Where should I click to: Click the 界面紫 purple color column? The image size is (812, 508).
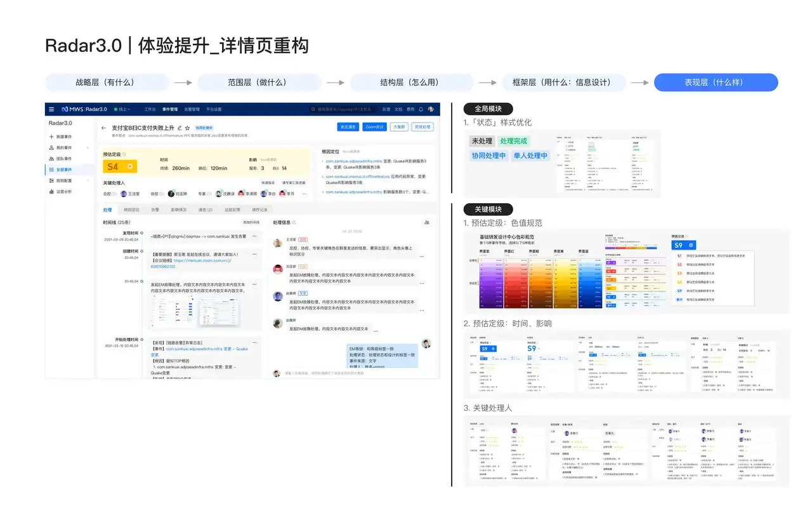click(491, 283)
